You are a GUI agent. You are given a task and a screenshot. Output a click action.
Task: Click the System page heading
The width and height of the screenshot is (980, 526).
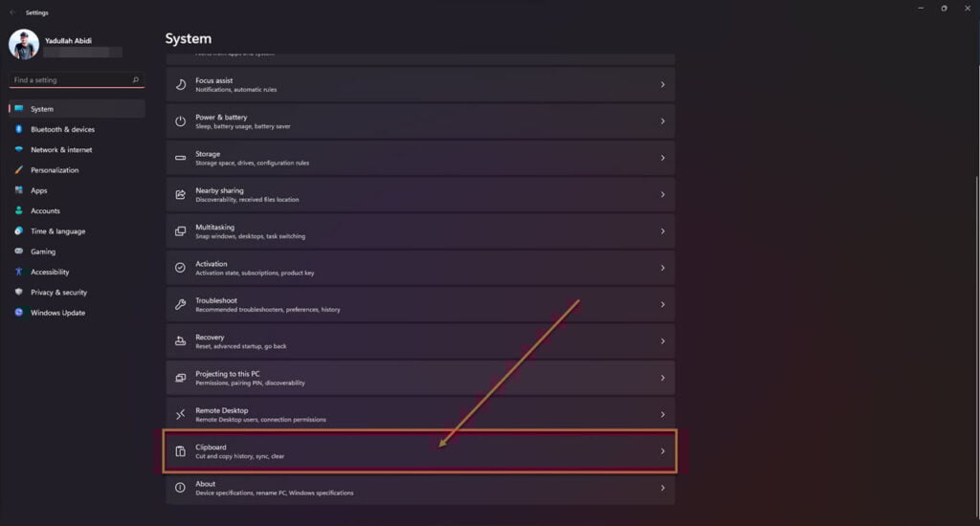point(189,38)
